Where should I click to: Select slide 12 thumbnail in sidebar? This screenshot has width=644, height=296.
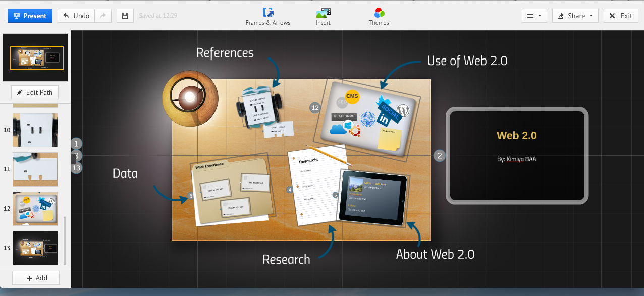(x=35, y=208)
